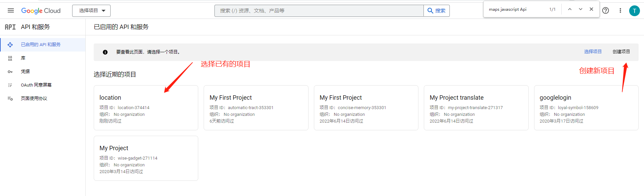Click the page title 已启用的 API 和服务
The image size is (644, 196).
coord(121,27)
